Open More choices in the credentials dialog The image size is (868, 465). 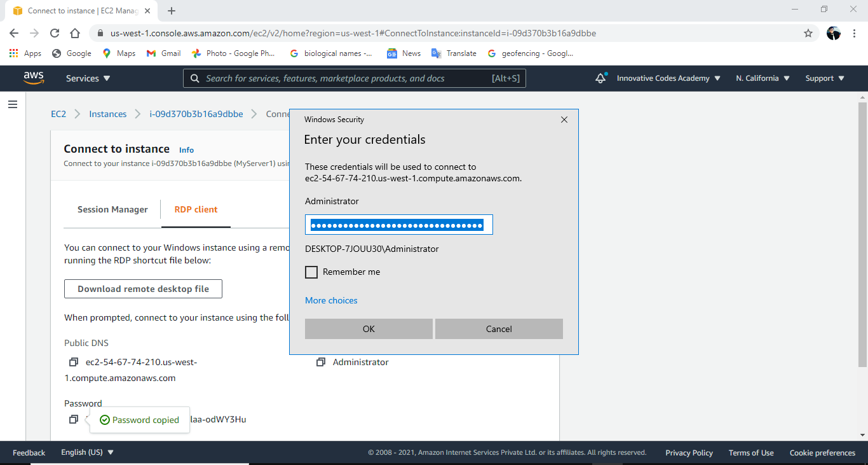[x=331, y=300]
